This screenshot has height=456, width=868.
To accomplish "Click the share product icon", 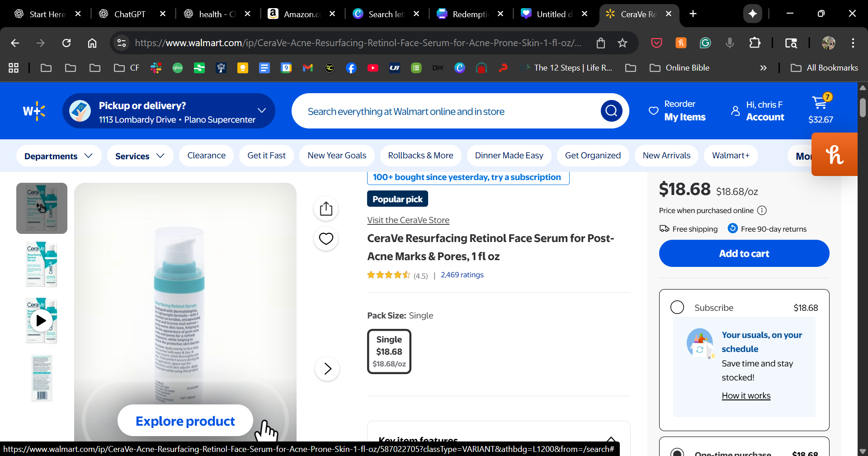I will pyautogui.click(x=326, y=209).
